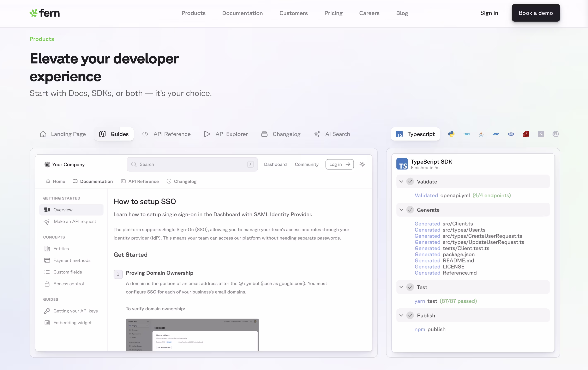Pick the Rust SDK icon
Image resolution: width=588 pixels, height=370 pixels.
(x=556, y=134)
